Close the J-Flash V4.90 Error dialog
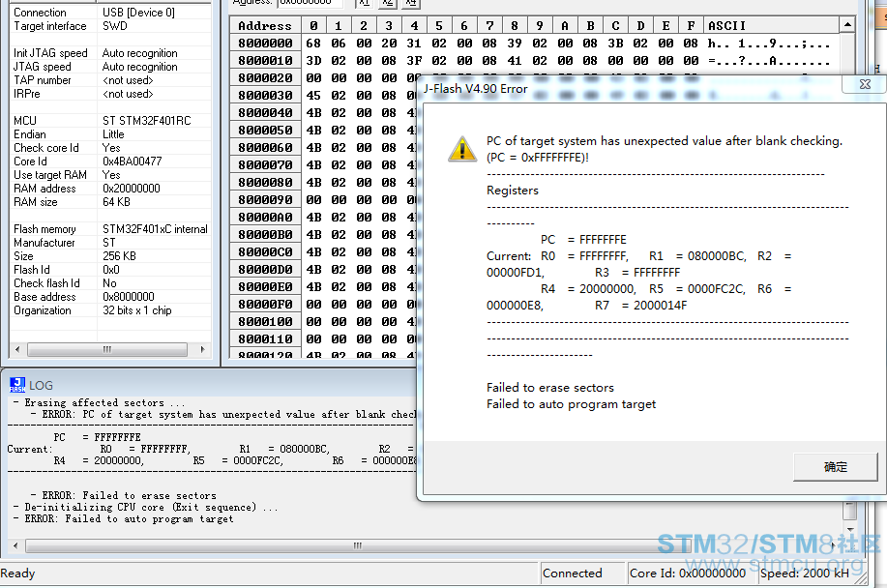 point(865,84)
